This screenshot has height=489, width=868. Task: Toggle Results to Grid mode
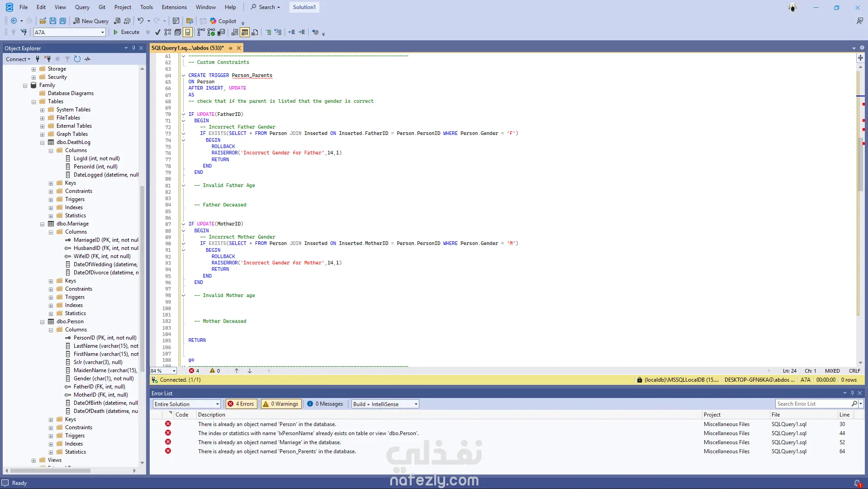click(x=245, y=32)
